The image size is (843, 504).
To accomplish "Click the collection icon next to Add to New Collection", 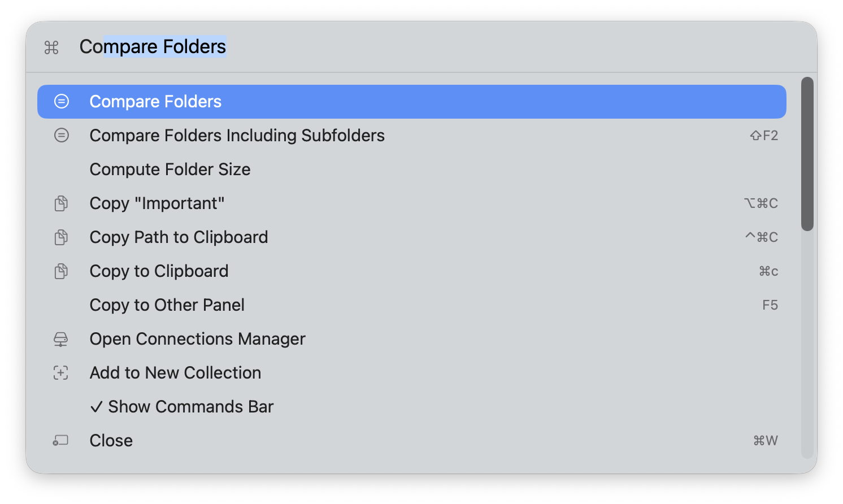I will (x=60, y=372).
